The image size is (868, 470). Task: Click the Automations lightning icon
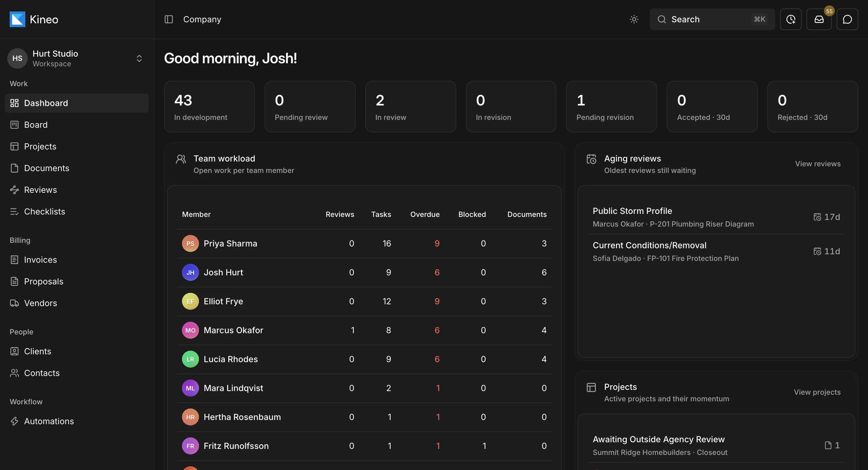pyautogui.click(x=14, y=421)
